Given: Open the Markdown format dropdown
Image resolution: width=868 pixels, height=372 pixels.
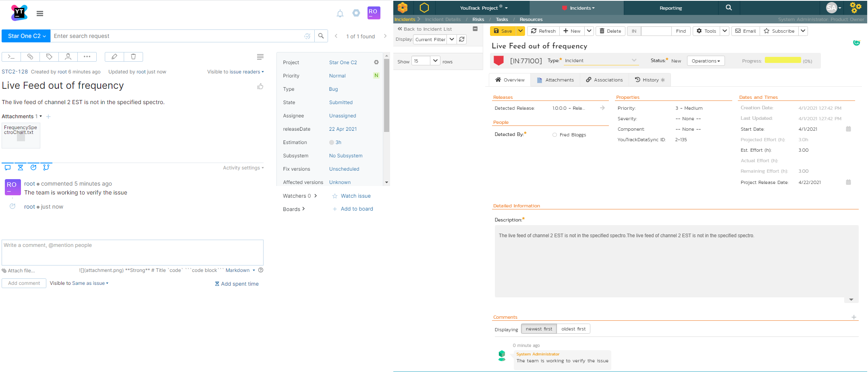Looking at the screenshot, I should point(240,270).
